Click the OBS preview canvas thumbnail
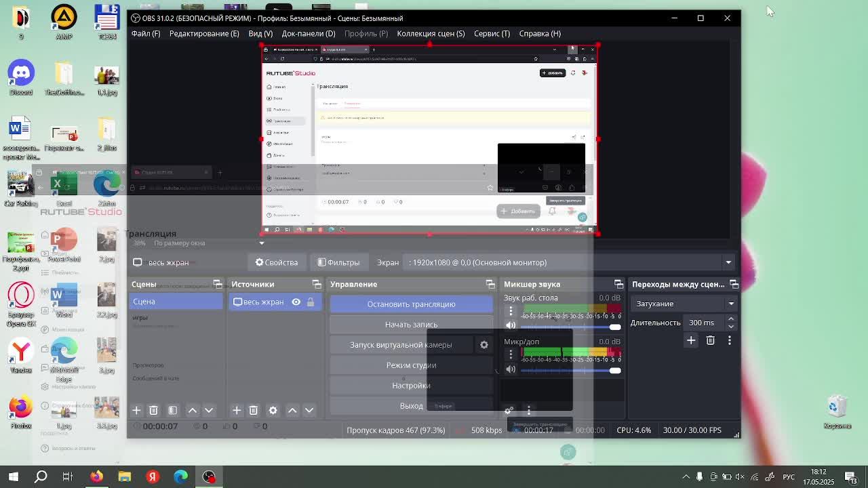Image resolution: width=868 pixels, height=488 pixels. [429, 140]
